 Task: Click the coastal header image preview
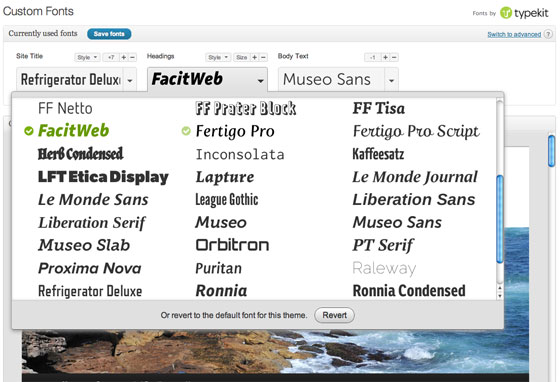pyautogui.click(x=275, y=352)
